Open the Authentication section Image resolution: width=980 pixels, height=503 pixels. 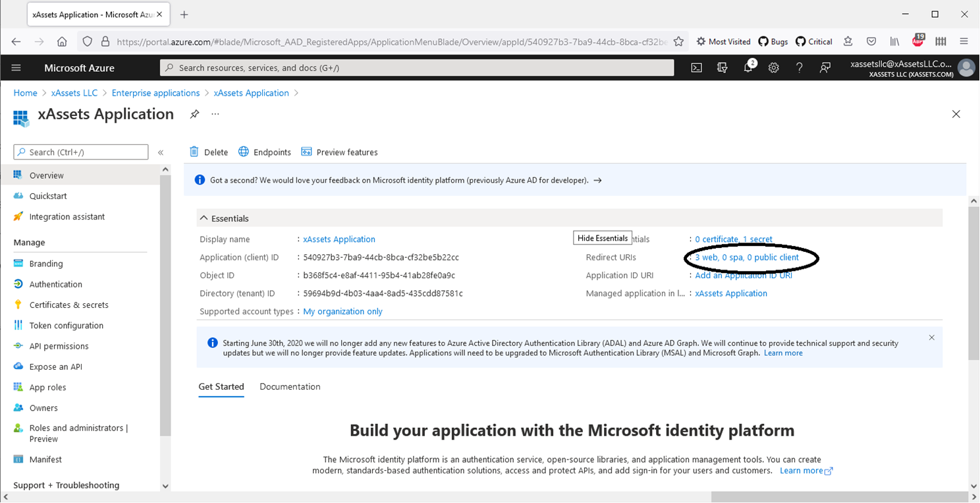pos(53,283)
